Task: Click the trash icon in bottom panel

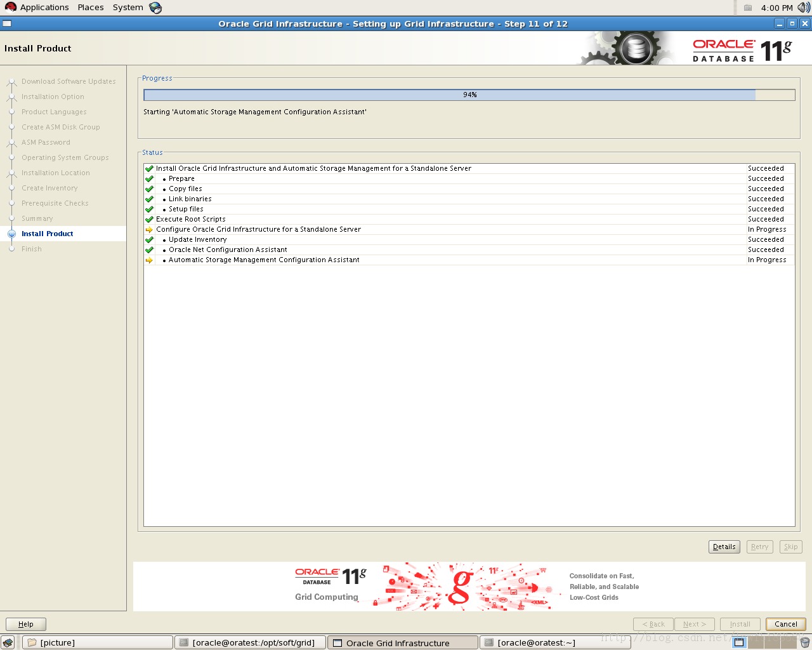Action: pos(804,642)
